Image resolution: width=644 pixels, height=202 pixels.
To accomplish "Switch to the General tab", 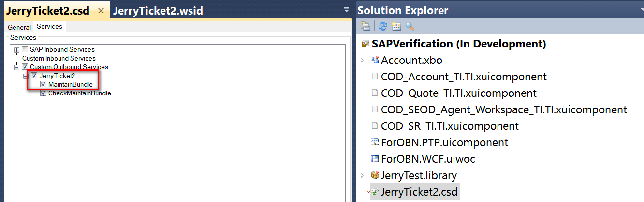I will coord(19,27).
